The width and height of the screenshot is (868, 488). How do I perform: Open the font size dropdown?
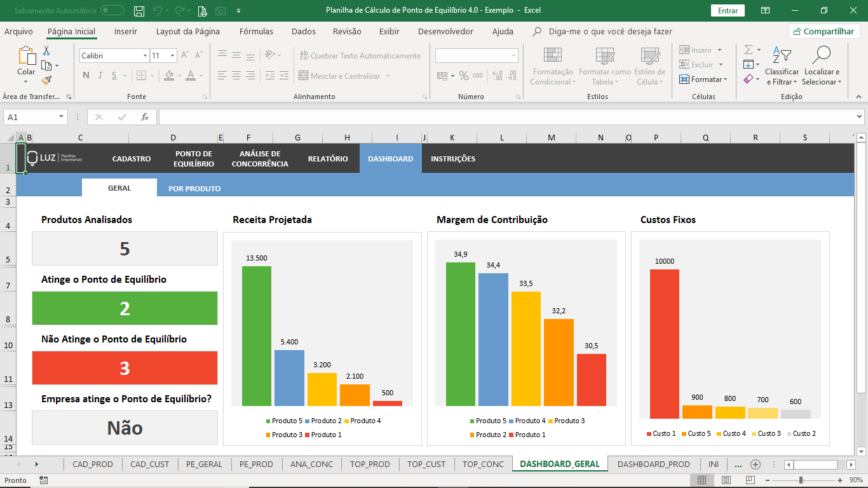(172, 56)
